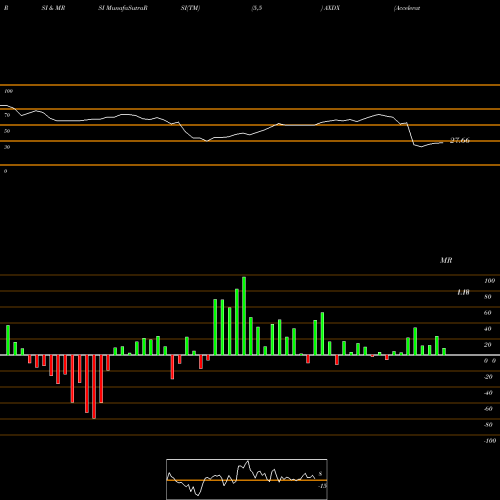
Task: Click the longest red MR bar
Action: click(x=94, y=387)
